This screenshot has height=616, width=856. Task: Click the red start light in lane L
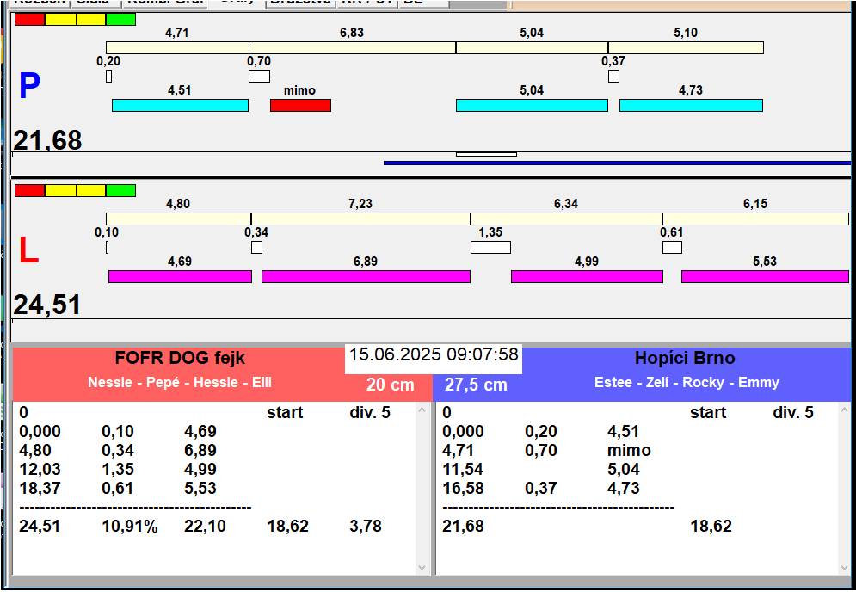(x=29, y=190)
